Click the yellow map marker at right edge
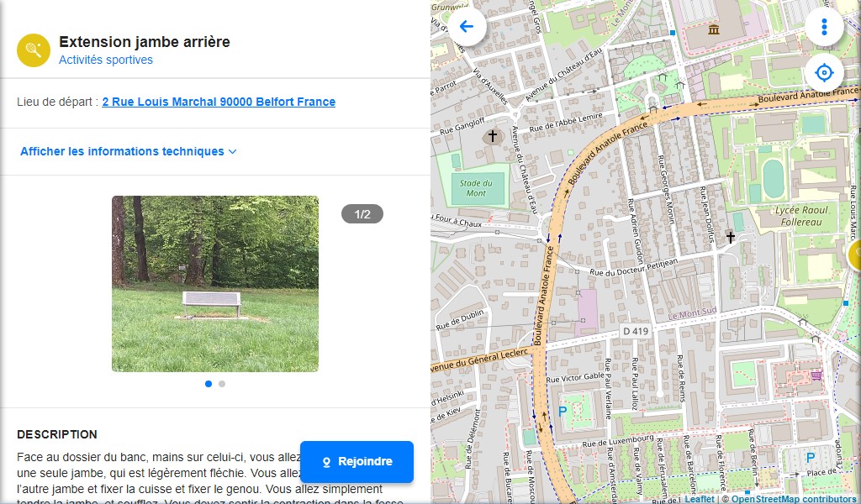 [855, 255]
